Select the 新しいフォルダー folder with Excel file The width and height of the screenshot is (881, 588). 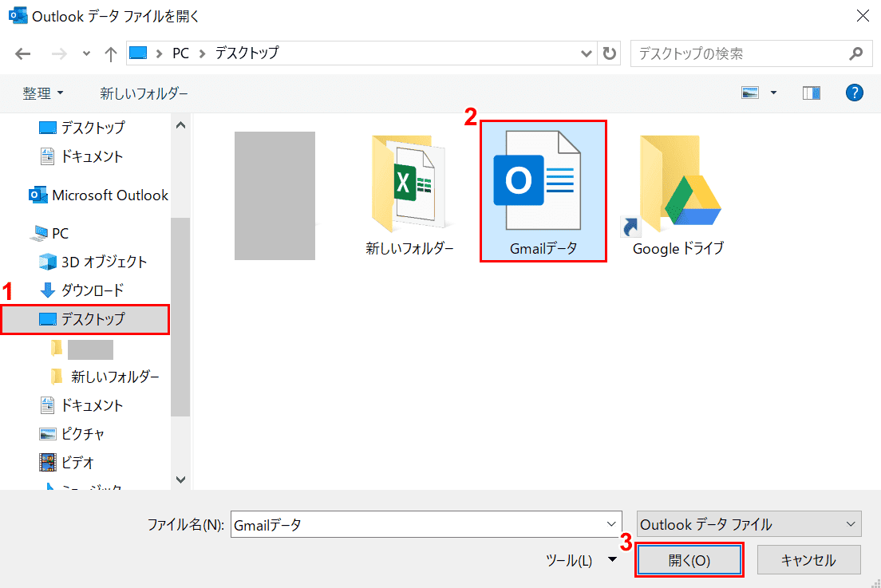click(x=409, y=195)
